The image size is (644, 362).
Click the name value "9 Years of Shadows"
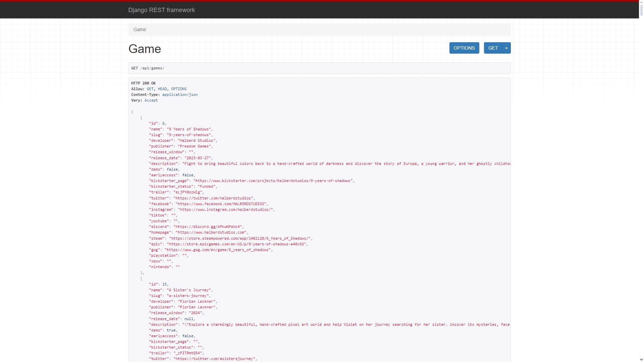pyautogui.click(x=189, y=129)
